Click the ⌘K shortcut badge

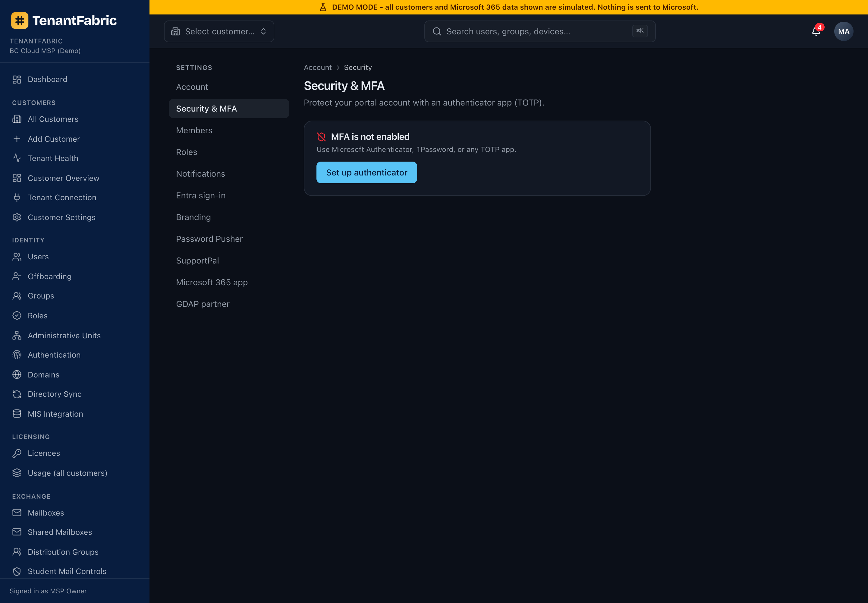[x=640, y=31]
